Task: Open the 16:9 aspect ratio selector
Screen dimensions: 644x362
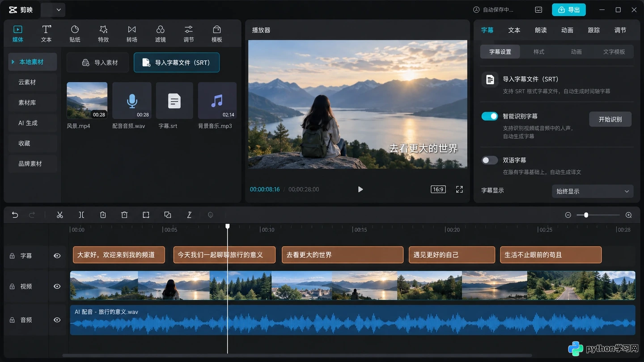Action: coord(438,189)
